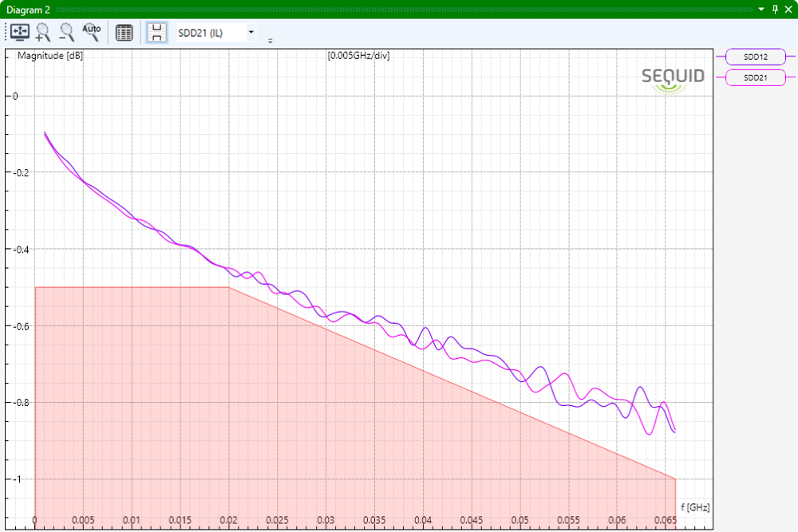Pin the Diagram 2 panel
The width and height of the screenshot is (798, 532).
775,9
